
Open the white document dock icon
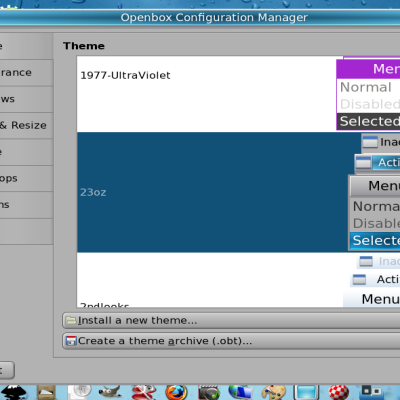pos(79,392)
